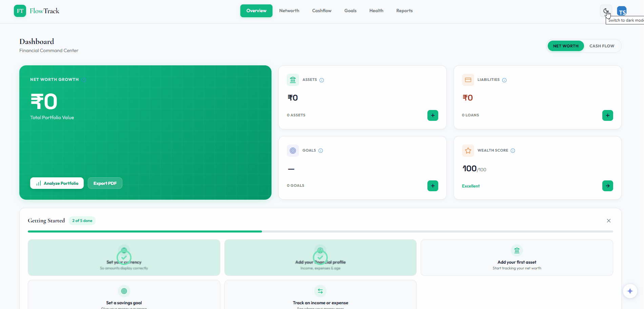Click the Wealth Score star icon

point(468,151)
